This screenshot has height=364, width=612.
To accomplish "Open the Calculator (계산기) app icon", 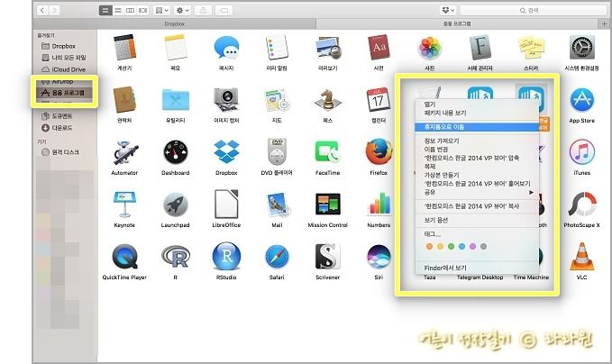I will point(124,47).
